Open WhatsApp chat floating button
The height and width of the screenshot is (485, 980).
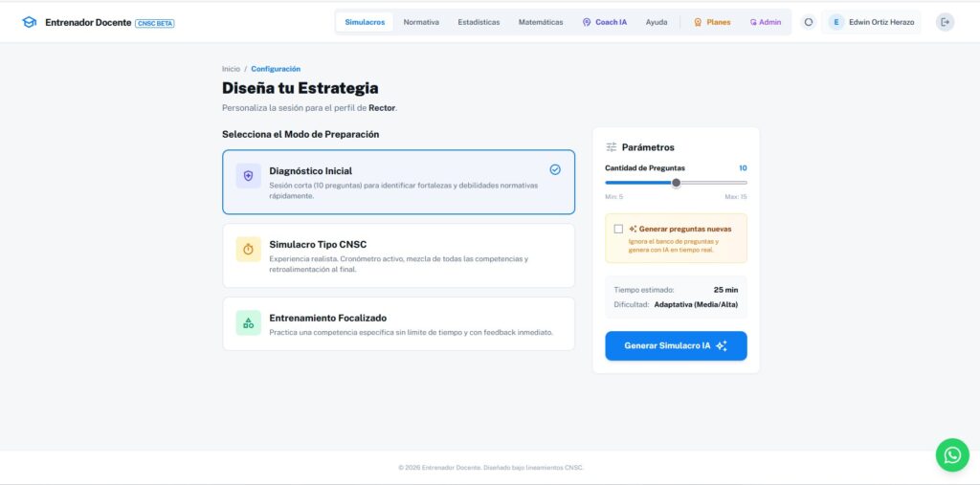(951, 455)
